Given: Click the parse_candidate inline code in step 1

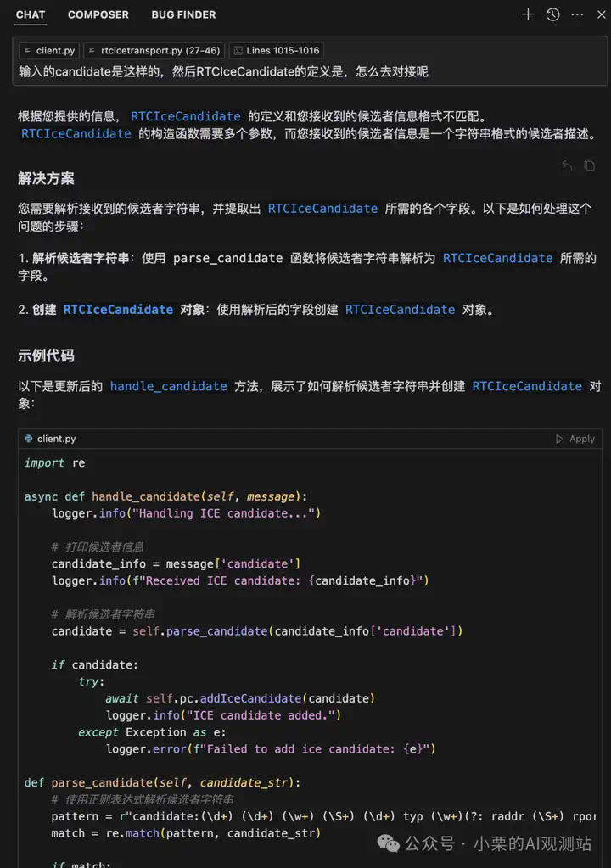Looking at the screenshot, I should [x=228, y=258].
